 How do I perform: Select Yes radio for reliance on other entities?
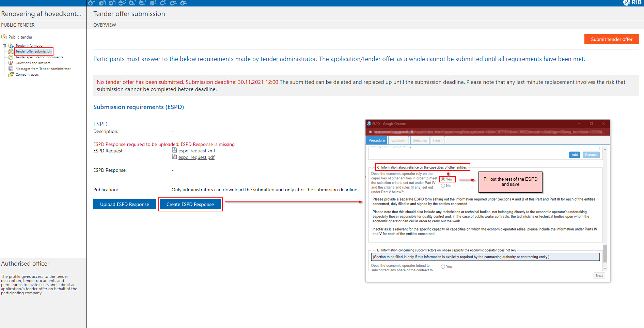pyautogui.click(x=443, y=179)
